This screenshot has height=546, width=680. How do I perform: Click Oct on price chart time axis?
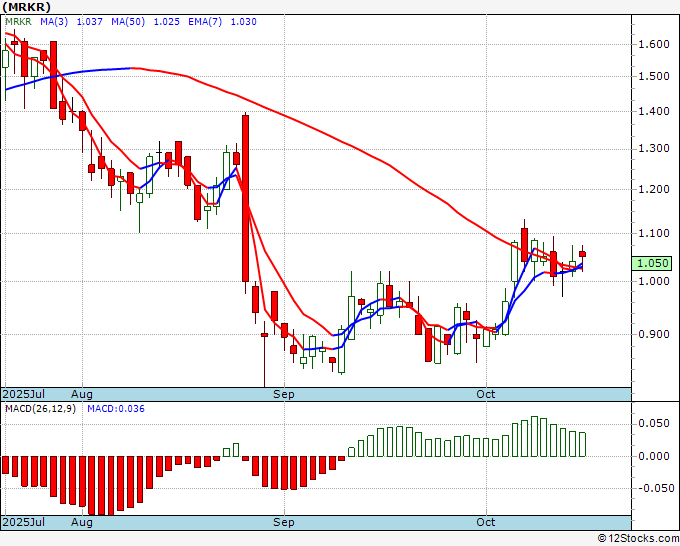(486, 394)
